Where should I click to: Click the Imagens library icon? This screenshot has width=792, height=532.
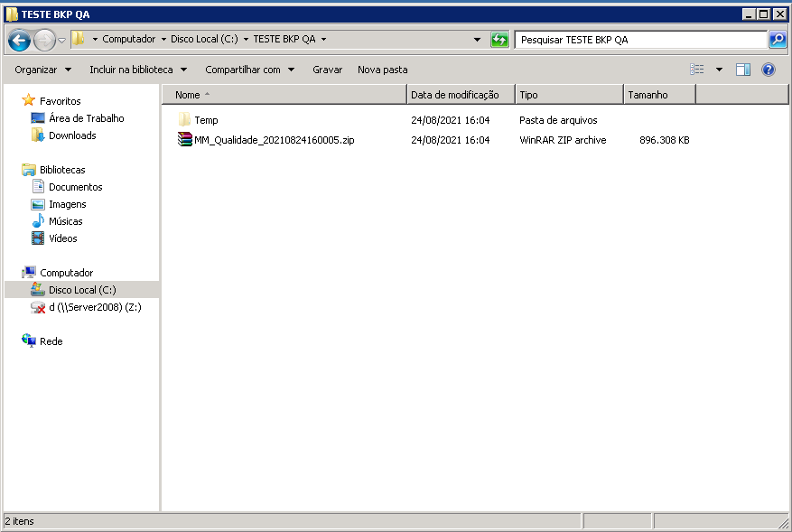(x=38, y=204)
